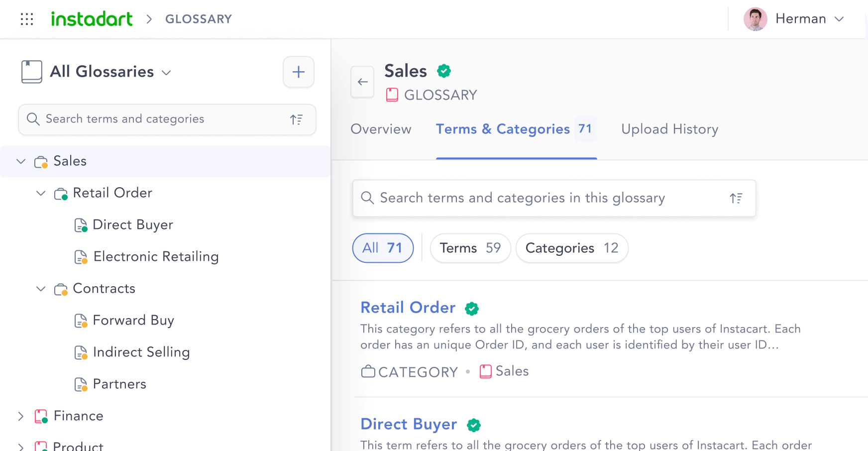868x451 pixels.
Task: Click the back arrow beside Sales title
Action: click(x=362, y=82)
